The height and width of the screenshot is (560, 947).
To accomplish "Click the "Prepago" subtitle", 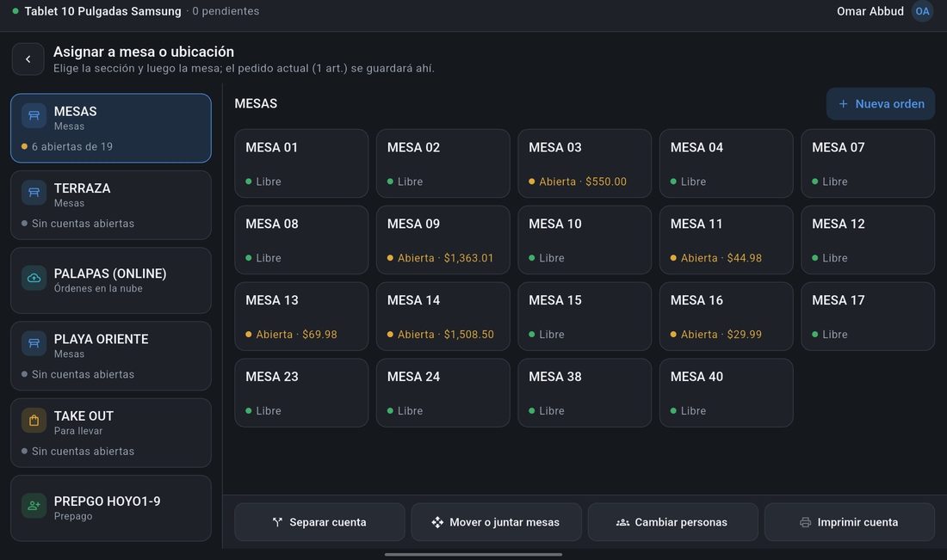I will tap(73, 516).
